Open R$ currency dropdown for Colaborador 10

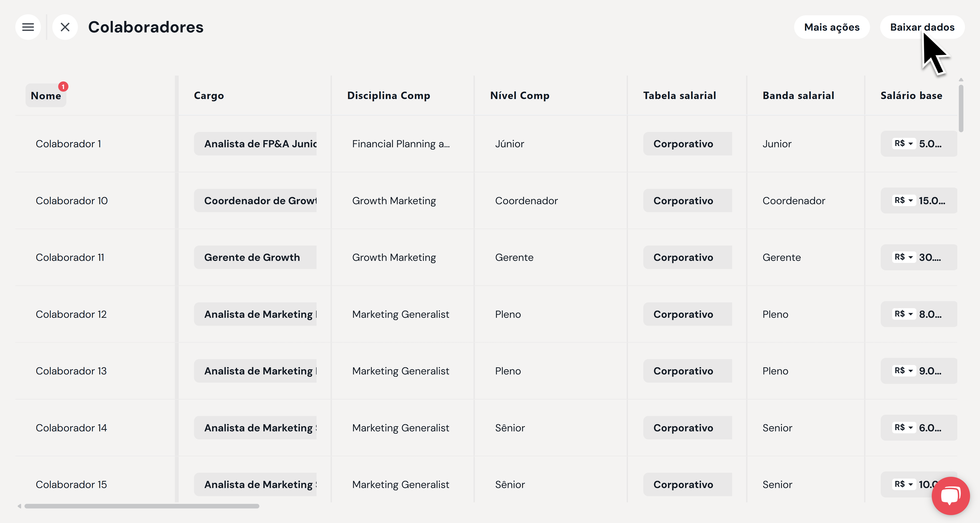pos(903,200)
